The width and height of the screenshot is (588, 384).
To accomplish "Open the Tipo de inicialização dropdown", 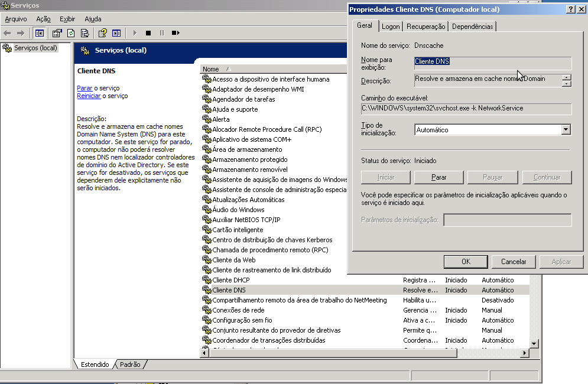I will click(x=566, y=130).
